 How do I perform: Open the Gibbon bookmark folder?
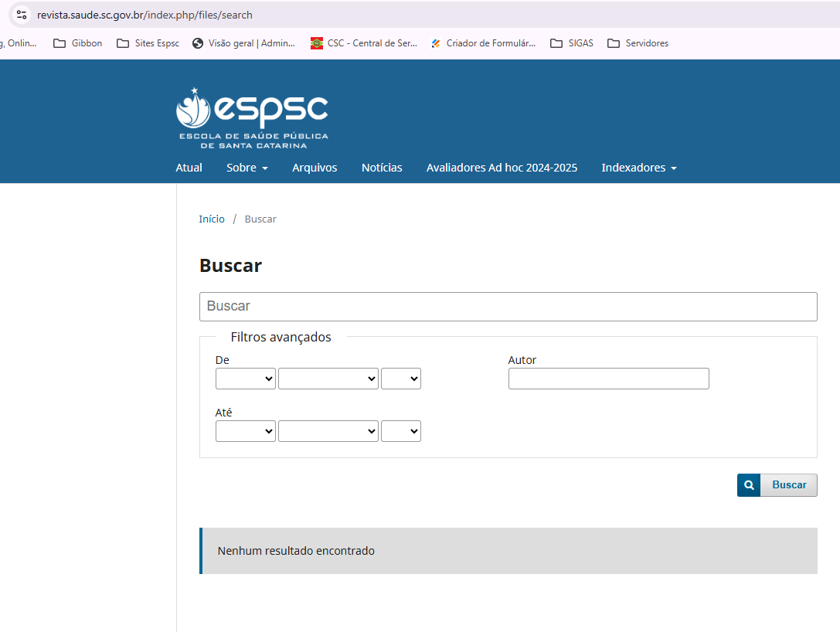[77, 43]
